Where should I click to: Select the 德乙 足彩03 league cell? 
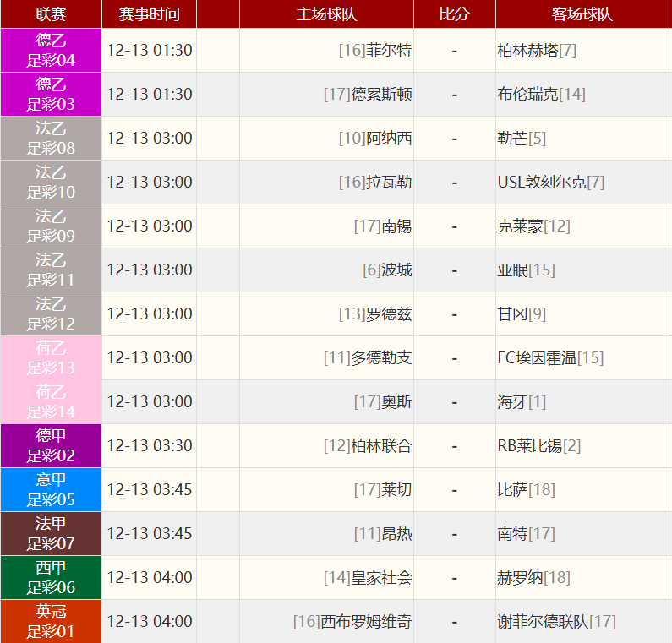[51, 95]
